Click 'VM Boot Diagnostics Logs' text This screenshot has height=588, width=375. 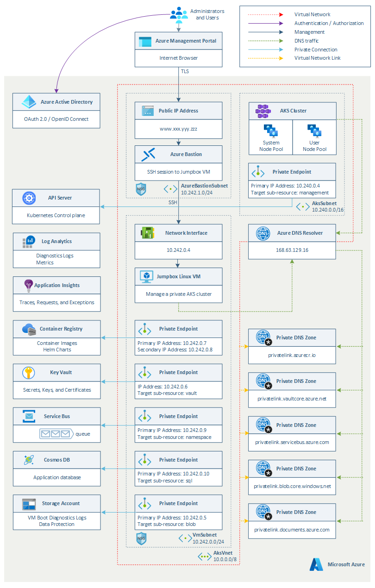tap(56, 518)
